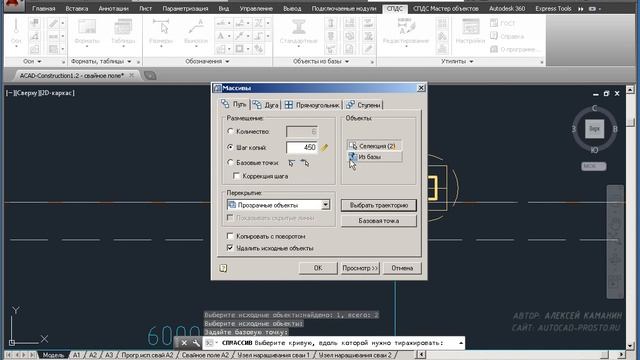Click the first base point pick icon

pyautogui.click(x=291, y=163)
